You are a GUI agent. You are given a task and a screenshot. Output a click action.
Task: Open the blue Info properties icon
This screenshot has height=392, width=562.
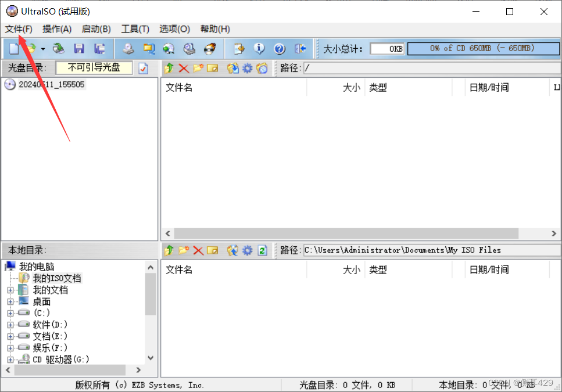click(259, 48)
